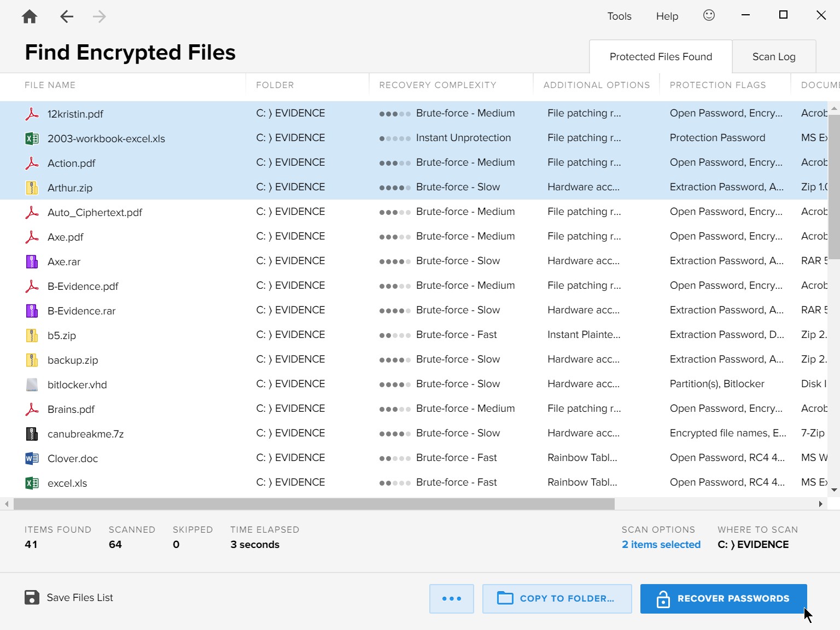The height and width of the screenshot is (630, 840).
Task: Click the zip icon beside Arthur.zip
Action: point(31,187)
